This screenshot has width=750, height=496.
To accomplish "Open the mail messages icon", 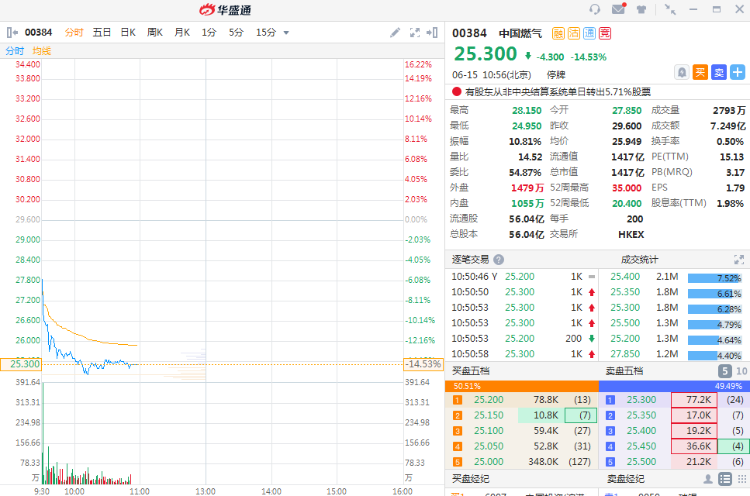I will click(x=618, y=9).
